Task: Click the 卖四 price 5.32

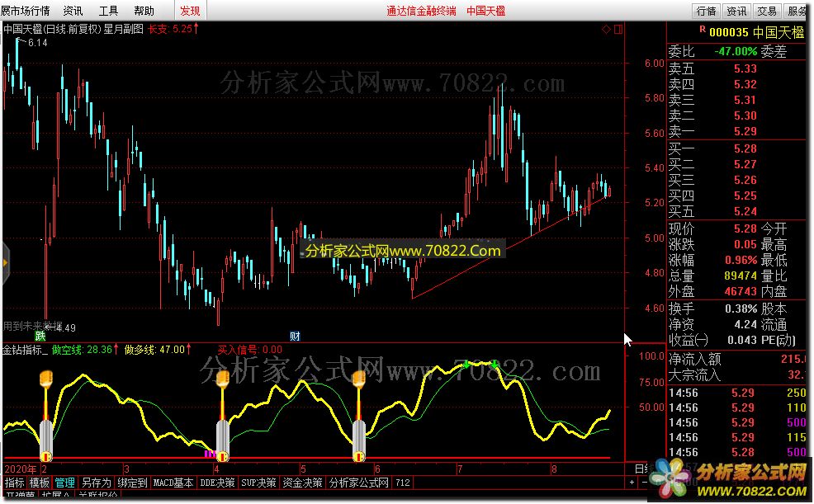Action: pyautogui.click(x=745, y=84)
